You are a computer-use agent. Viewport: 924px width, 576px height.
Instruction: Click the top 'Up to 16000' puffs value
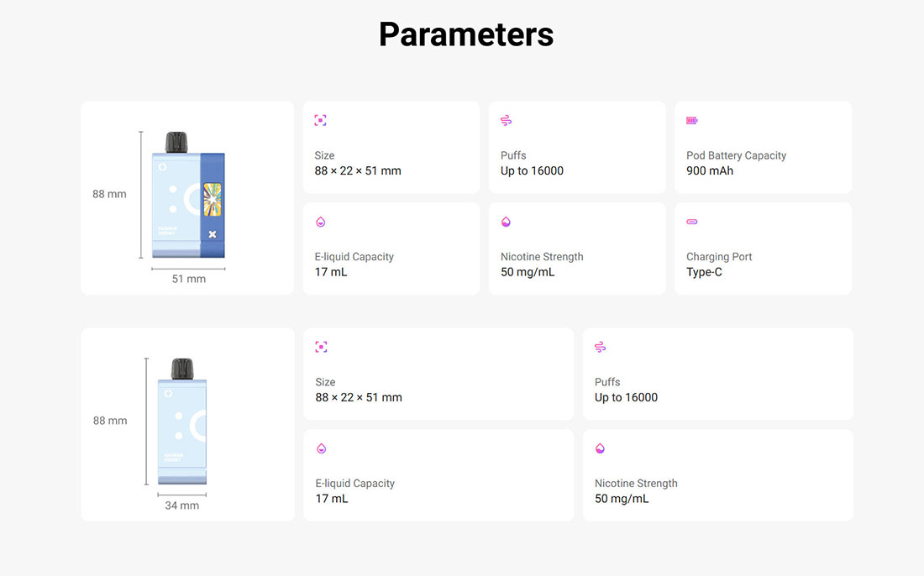click(x=532, y=170)
